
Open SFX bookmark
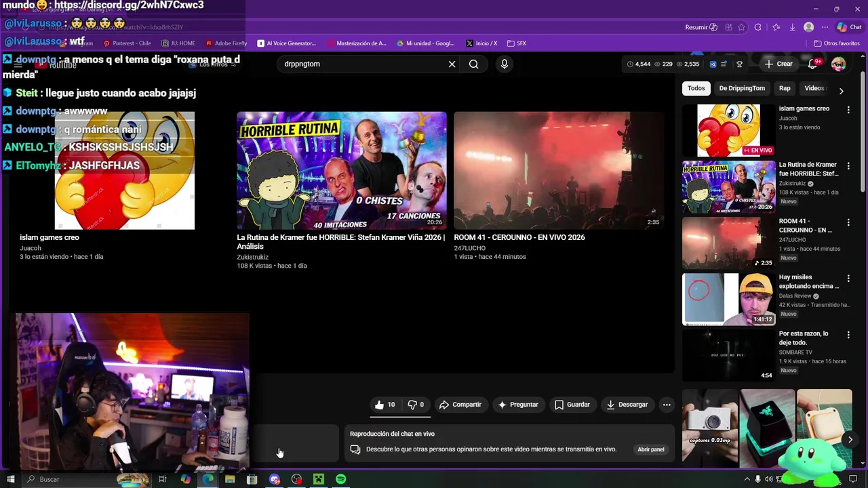516,43
